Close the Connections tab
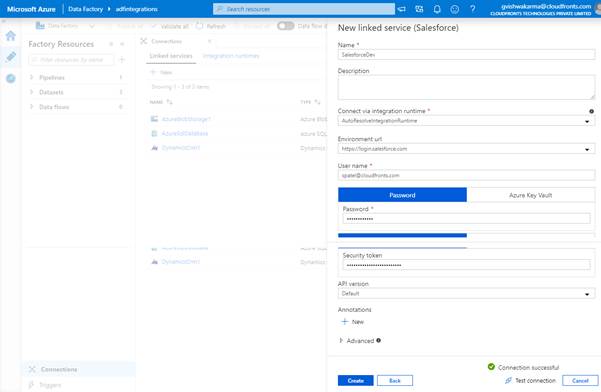 pos(210,41)
